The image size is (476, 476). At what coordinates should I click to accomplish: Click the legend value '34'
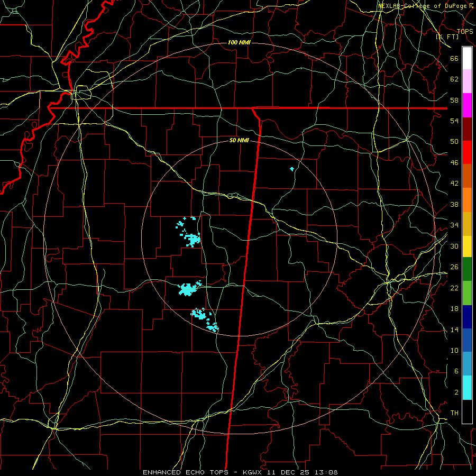click(454, 225)
